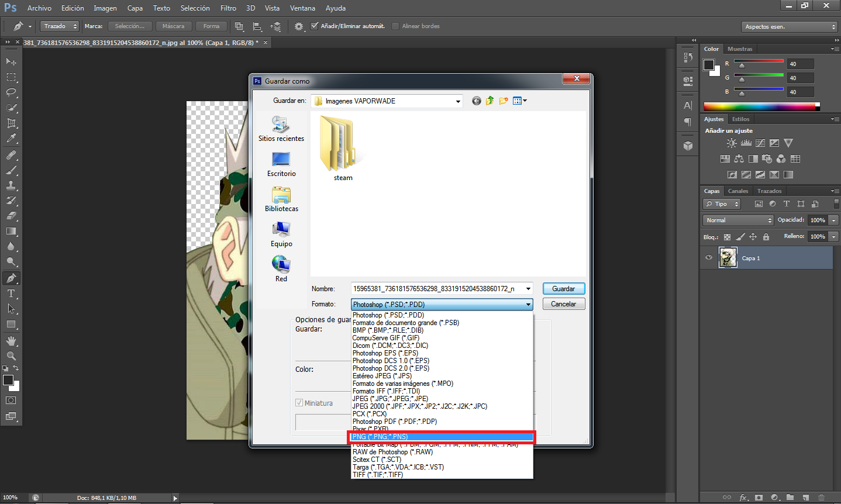Screen dimensions: 841x504
Task: Open Opacidad dropdown arrow
Action: (x=834, y=220)
